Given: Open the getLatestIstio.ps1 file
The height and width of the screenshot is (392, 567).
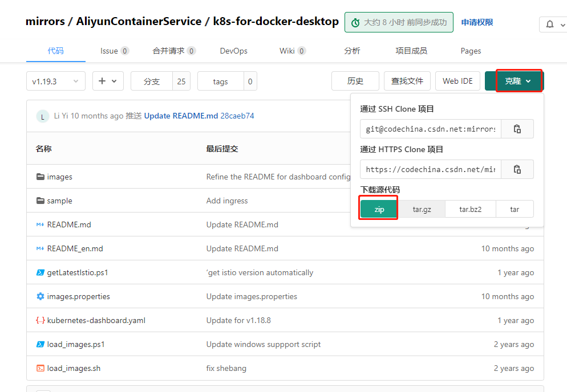Looking at the screenshot, I should [78, 272].
